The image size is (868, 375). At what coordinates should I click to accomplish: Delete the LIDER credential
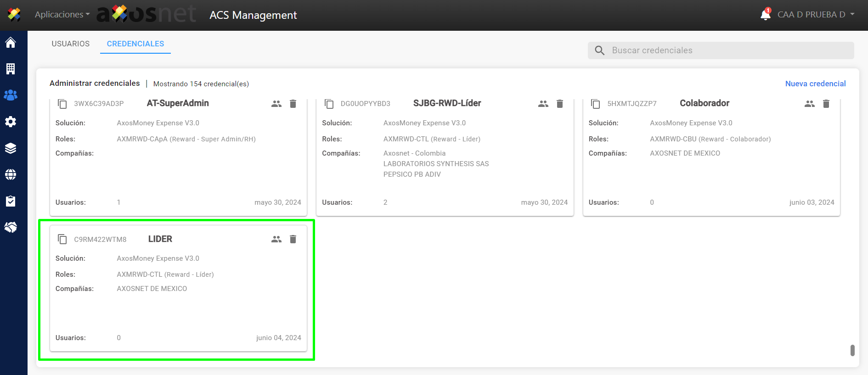click(x=293, y=239)
